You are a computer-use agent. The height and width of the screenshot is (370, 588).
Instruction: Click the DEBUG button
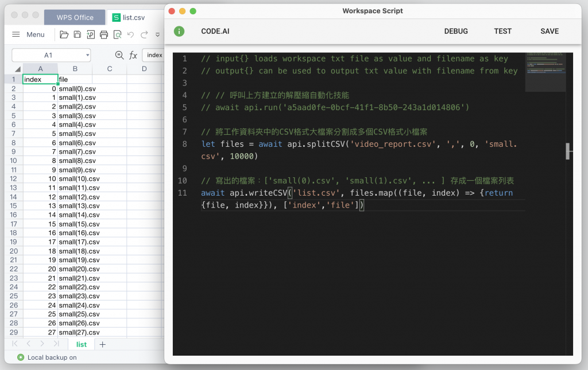click(x=456, y=32)
